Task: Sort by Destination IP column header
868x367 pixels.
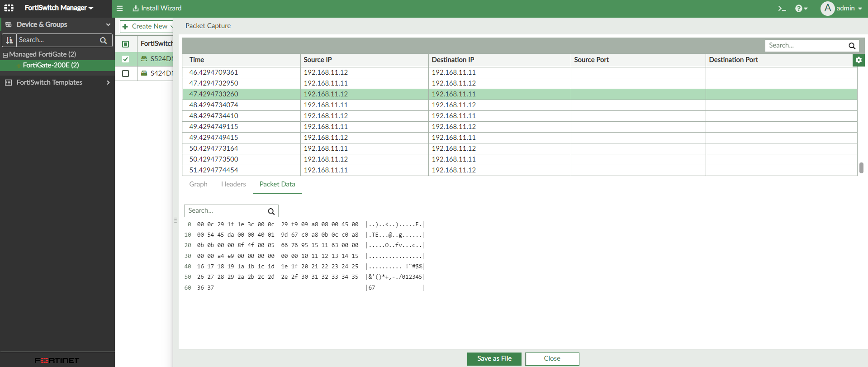Action: tap(499, 60)
